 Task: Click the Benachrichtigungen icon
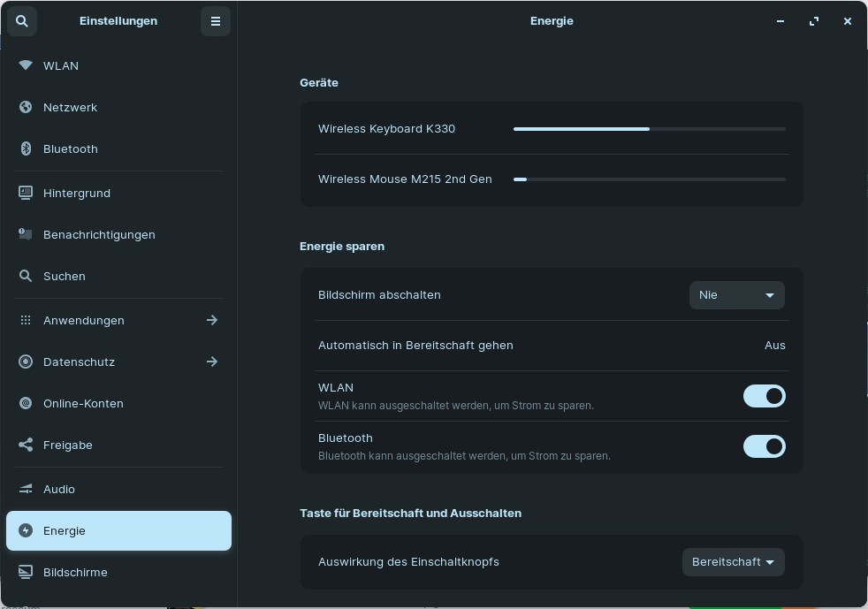[26, 234]
